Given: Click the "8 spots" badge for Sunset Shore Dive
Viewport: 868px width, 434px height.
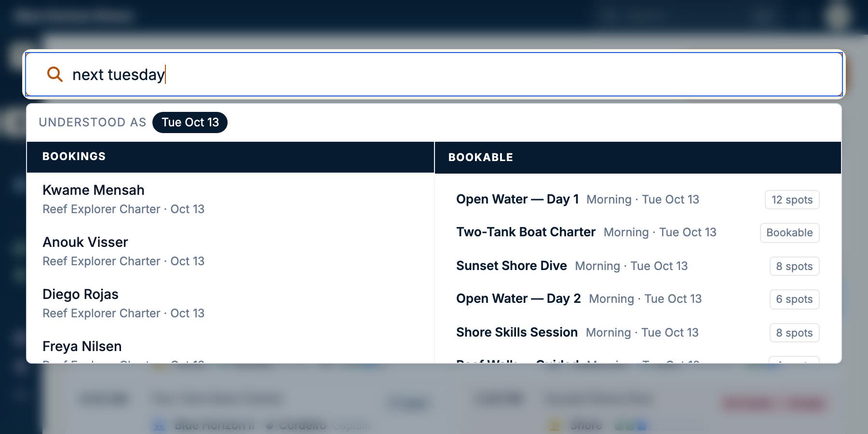Looking at the screenshot, I should [794, 266].
